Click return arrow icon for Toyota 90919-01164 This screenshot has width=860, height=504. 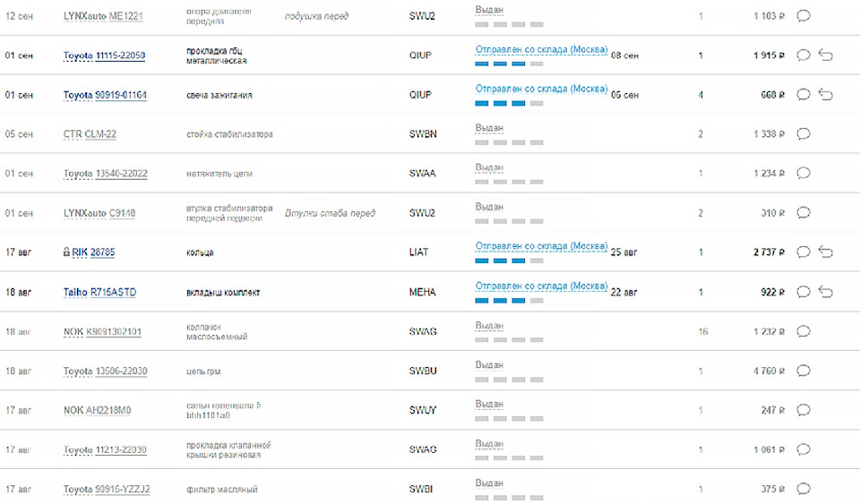coord(826,95)
